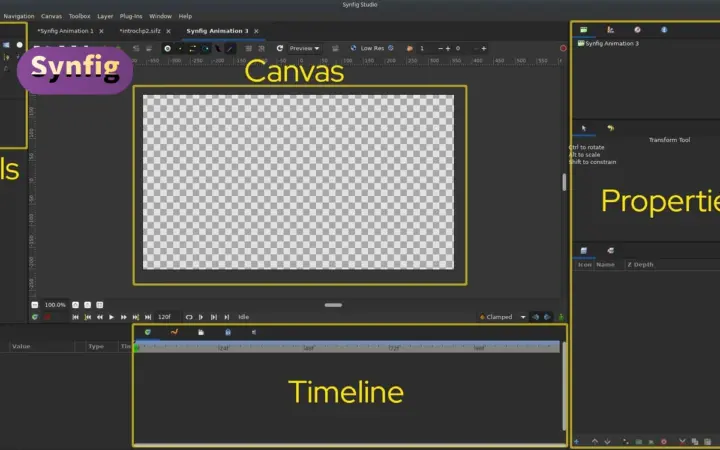Open the panel tab with the yellow arrow icon
Image resolution: width=720 pixels, height=450 pixels.
point(610,129)
